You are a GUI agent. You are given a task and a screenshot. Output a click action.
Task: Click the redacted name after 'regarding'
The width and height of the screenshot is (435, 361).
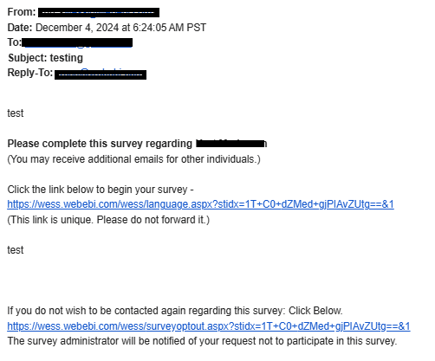coord(231,144)
